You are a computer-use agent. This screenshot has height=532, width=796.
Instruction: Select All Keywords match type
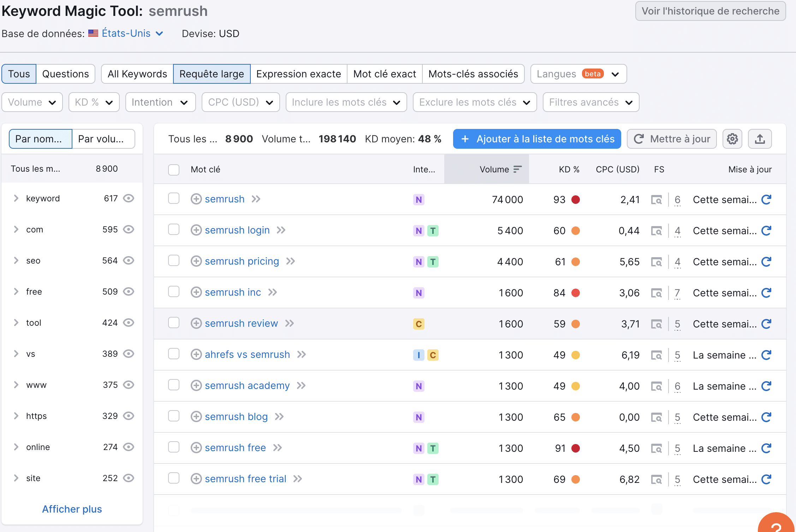pyautogui.click(x=137, y=74)
